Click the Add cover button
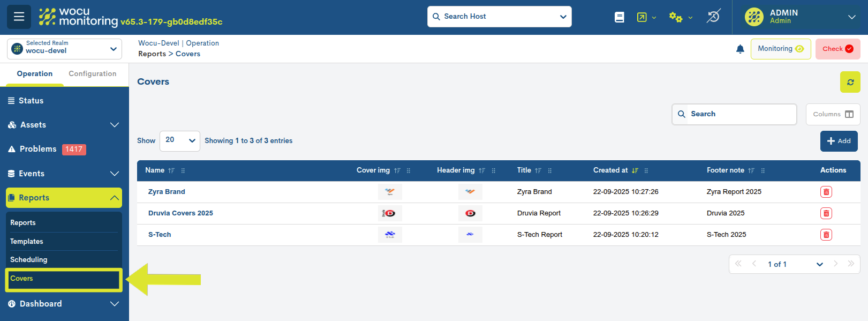The width and height of the screenshot is (868, 321). [x=839, y=141]
